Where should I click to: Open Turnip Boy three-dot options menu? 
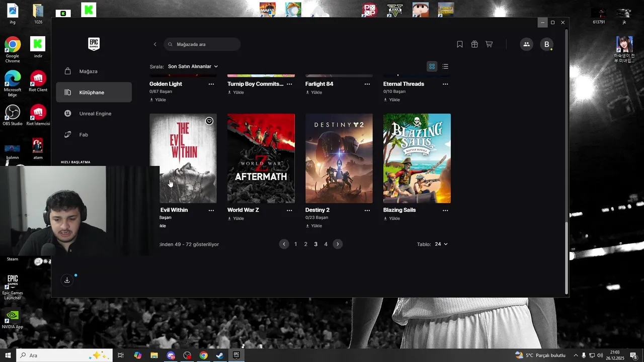[289, 84]
